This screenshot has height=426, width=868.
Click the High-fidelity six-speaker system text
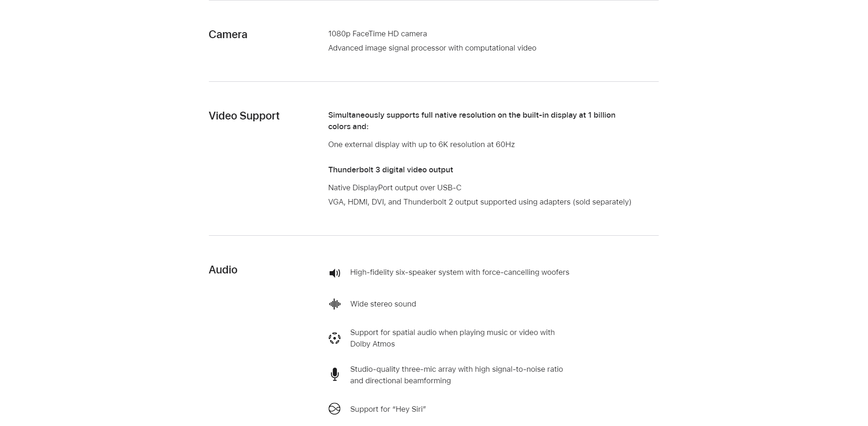(x=459, y=272)
